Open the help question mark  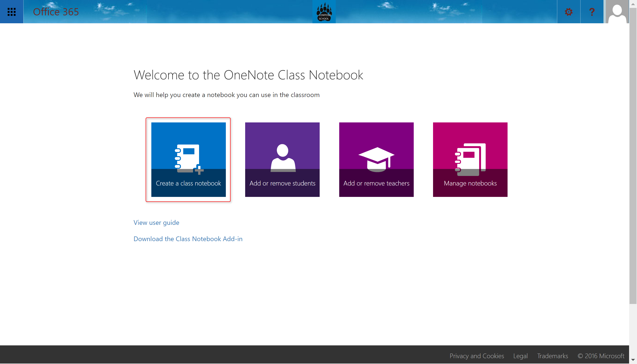click(592, 11)
